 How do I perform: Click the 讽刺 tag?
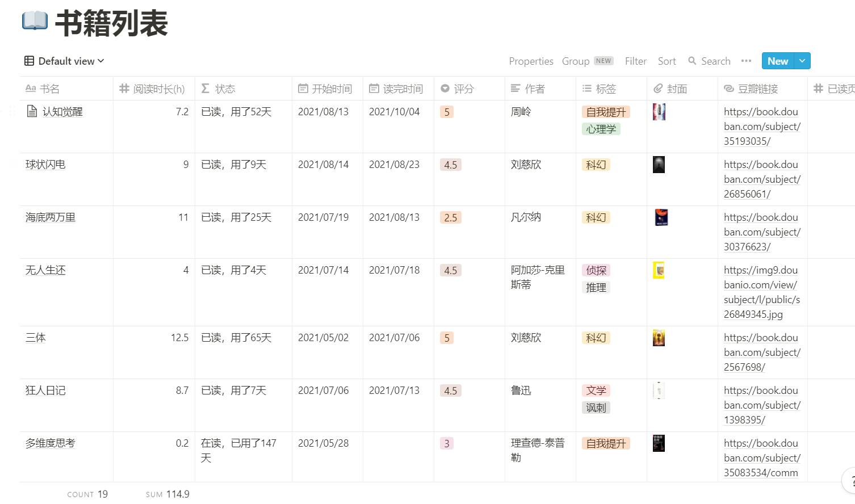coord(596,408)
